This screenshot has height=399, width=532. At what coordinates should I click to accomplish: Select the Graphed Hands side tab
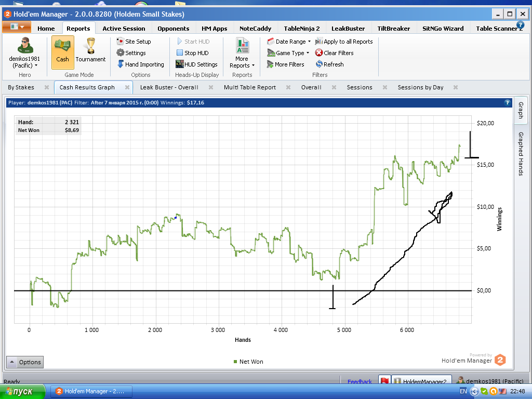coord(521,154)
